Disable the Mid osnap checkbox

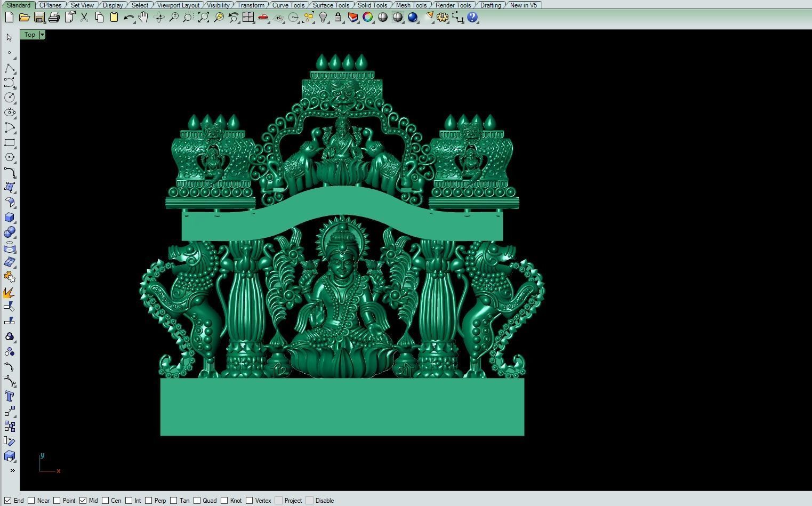[83, 500]
